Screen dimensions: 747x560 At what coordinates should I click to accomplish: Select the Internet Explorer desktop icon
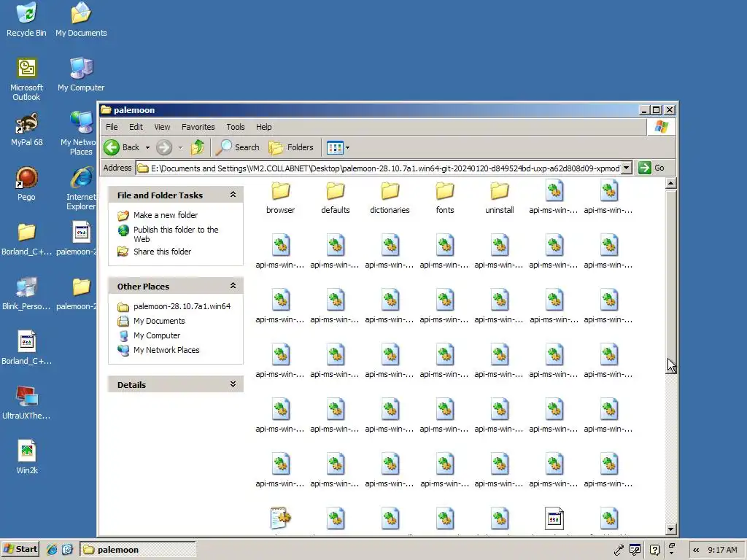pos(82,188)
